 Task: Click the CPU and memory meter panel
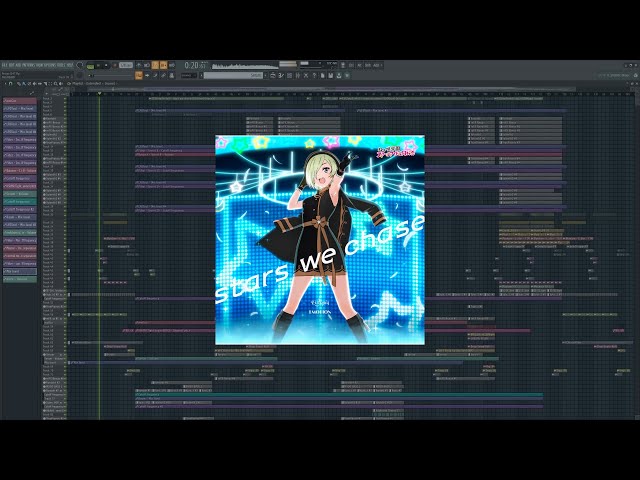click(x=319, y=65)
